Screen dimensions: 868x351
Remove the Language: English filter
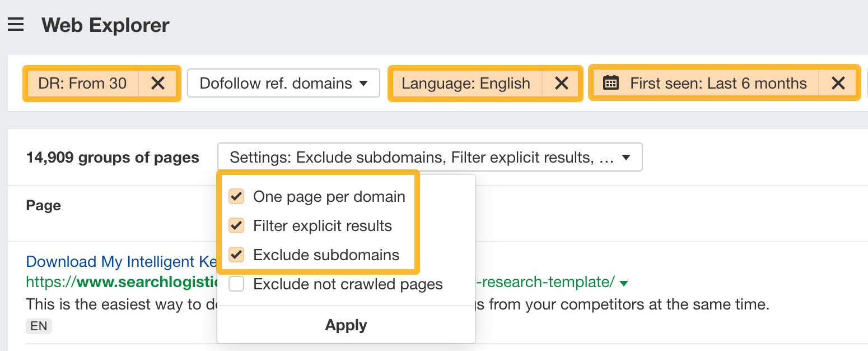[561, 83]
